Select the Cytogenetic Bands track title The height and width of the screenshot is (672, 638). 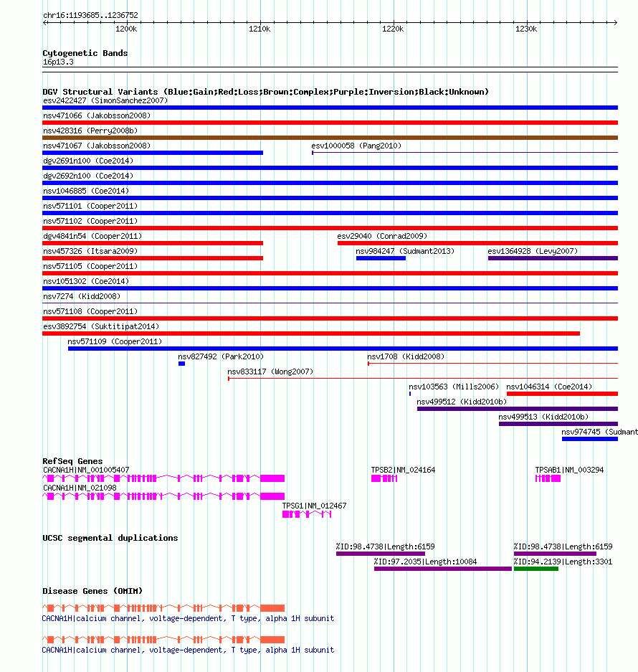coord(85,53)
